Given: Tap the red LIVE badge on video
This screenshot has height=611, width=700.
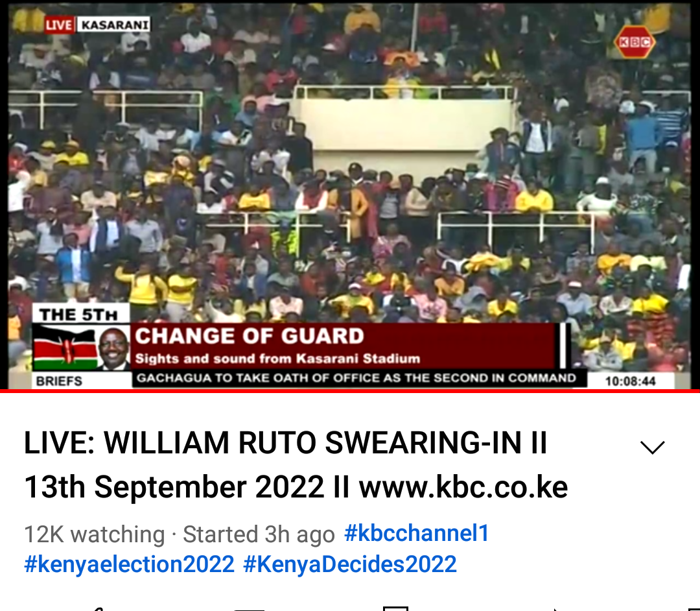Looking at the screenshot, I should [58, 25].
